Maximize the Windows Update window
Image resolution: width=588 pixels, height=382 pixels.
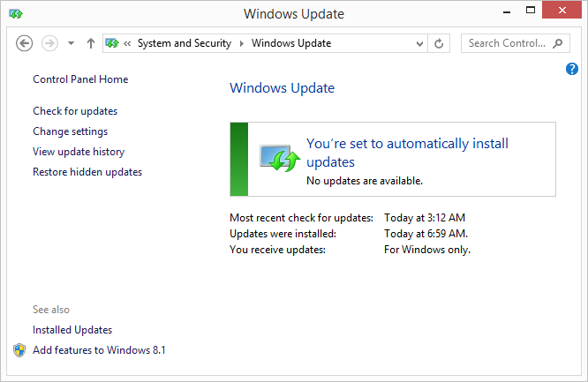[x=531, y=11]
